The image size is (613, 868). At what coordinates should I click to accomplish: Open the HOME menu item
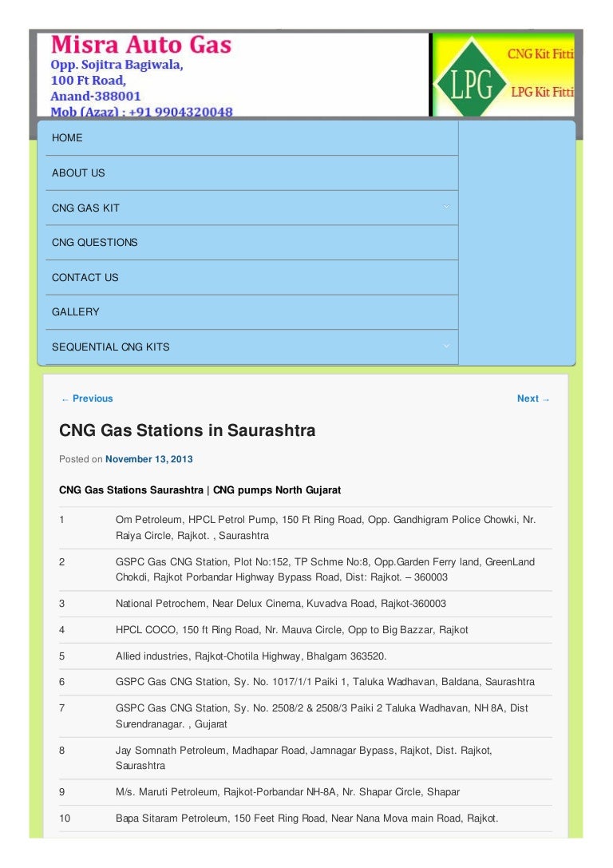coord(67,138)
